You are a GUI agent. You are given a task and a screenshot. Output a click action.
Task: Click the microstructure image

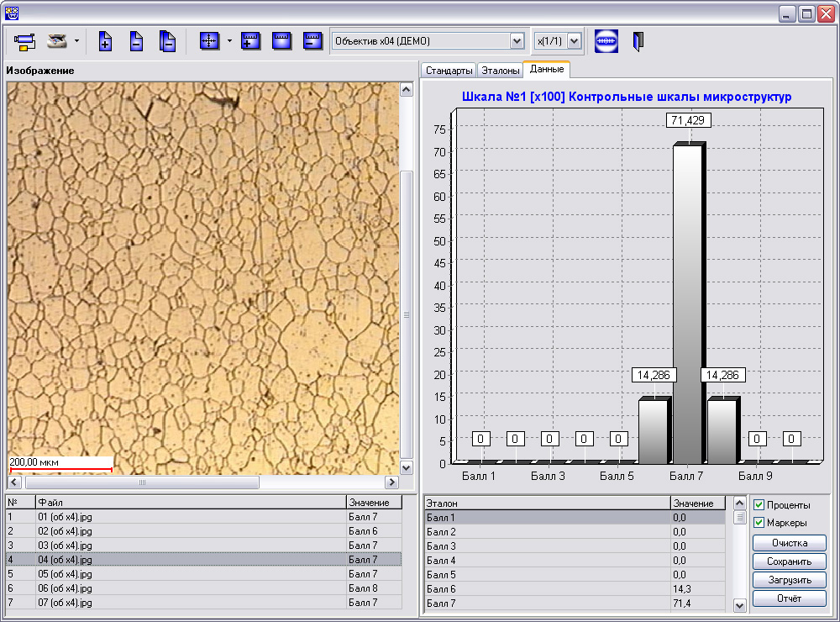tap(203, 277)
